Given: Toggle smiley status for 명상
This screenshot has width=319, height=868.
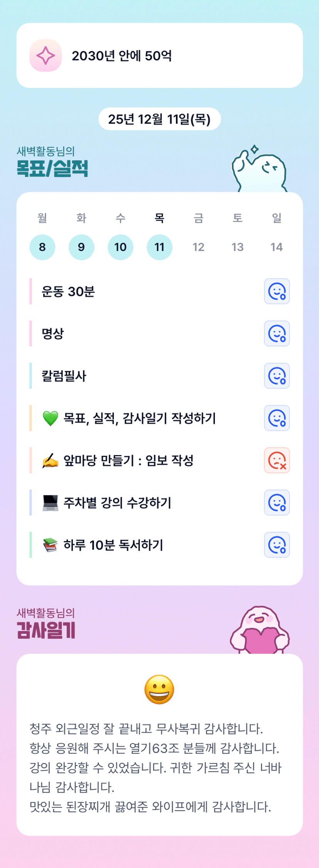Looking at the screenshot, I should pyautogui.click(x=277, y=333).
